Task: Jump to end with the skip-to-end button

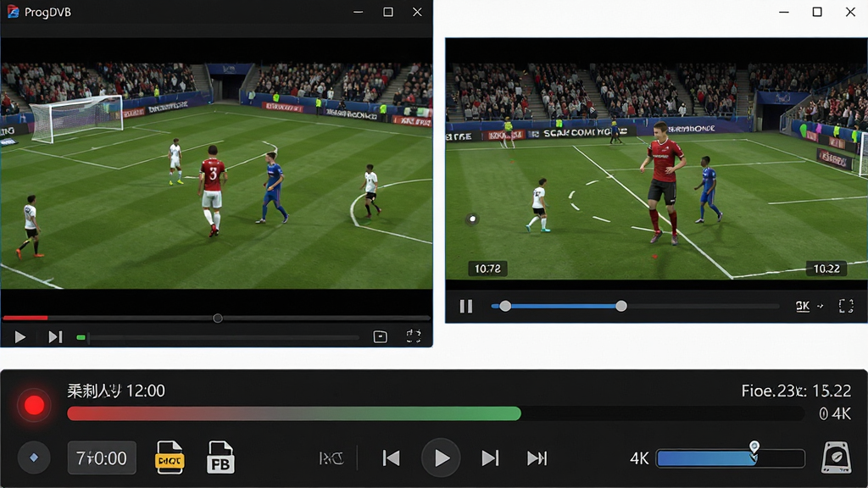Action: 537,458
